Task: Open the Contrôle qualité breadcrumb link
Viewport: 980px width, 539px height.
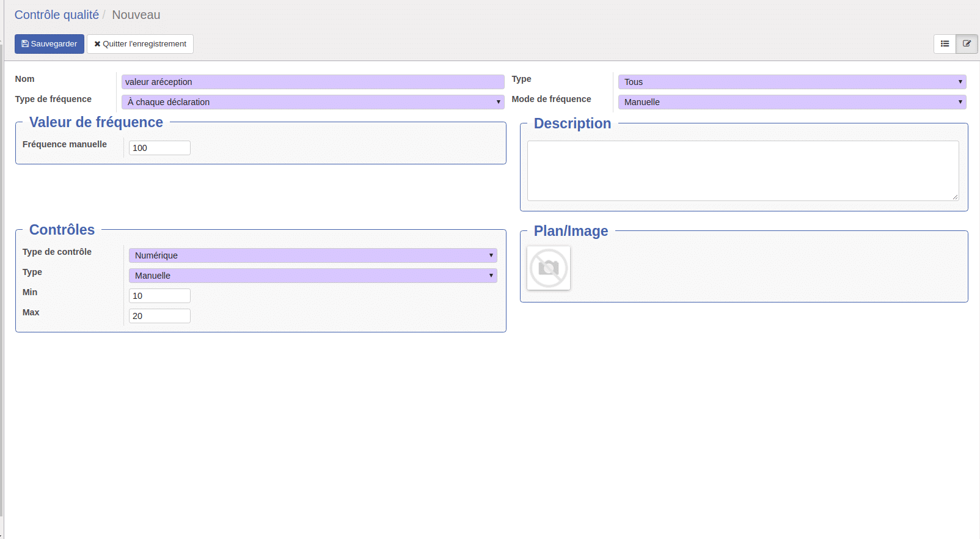Action: pyautogui.click(x=57, y=15)
